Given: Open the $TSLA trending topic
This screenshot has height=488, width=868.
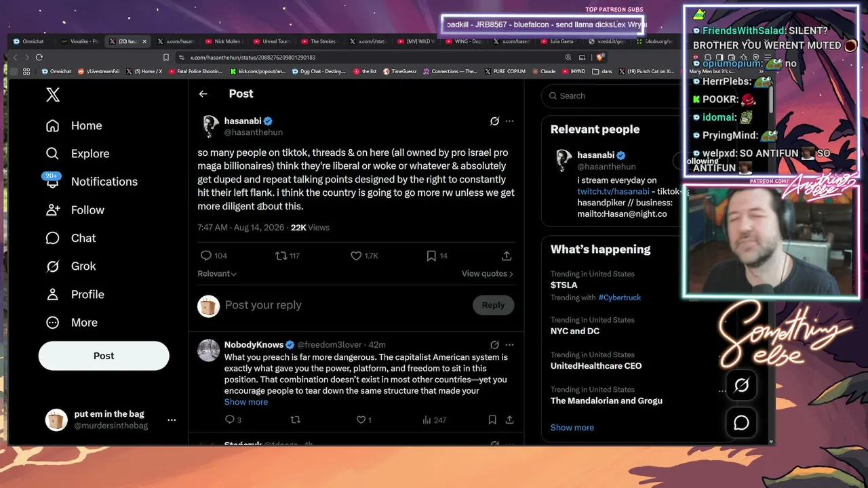Looking at the screenshot, I should point(564,285).
